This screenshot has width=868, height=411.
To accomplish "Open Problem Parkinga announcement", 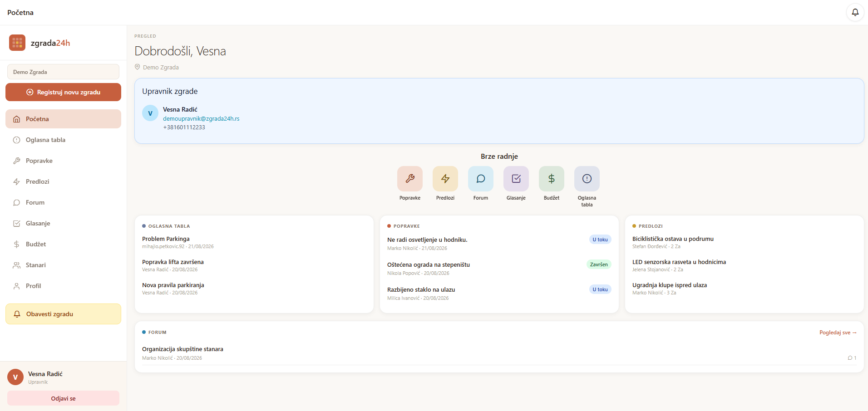I will click(166, 239).
